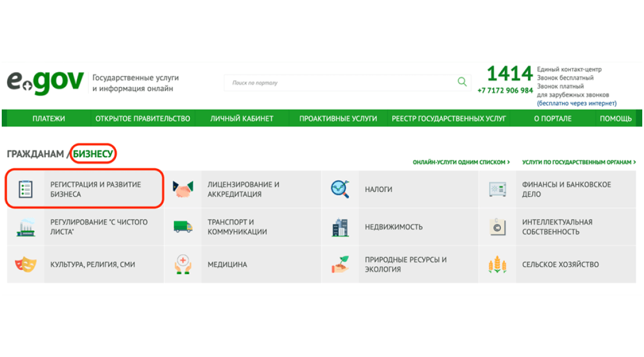Click the magnifier search icon
This screenshot has height=357, width=644.
point(462,82)
